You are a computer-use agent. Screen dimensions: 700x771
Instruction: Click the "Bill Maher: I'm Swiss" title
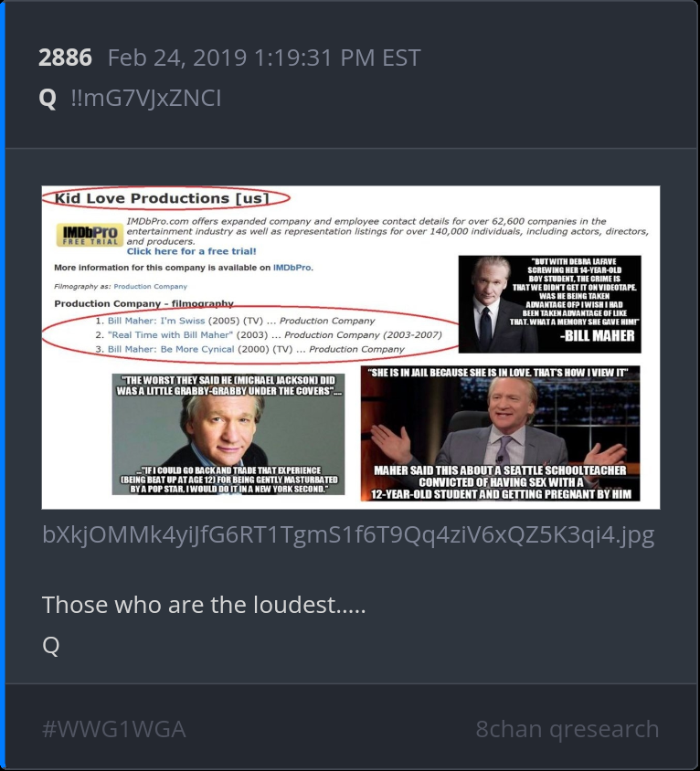pyautogui.click(x=156, y=321)
